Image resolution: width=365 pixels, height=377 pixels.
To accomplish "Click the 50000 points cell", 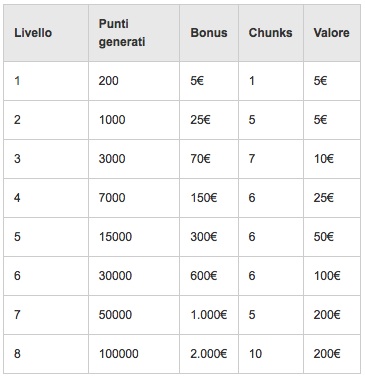I will pyautogui.click(x=134, y=315).
